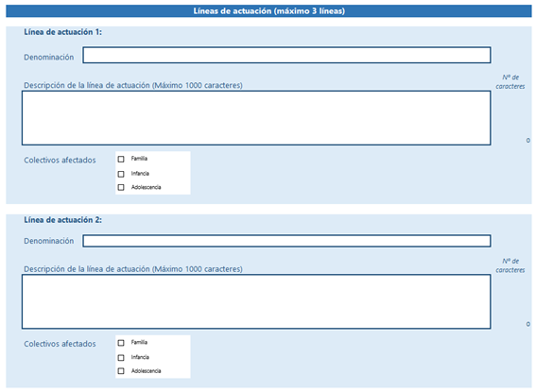Select the character counter value for línea 2

[x=528, y=324]
